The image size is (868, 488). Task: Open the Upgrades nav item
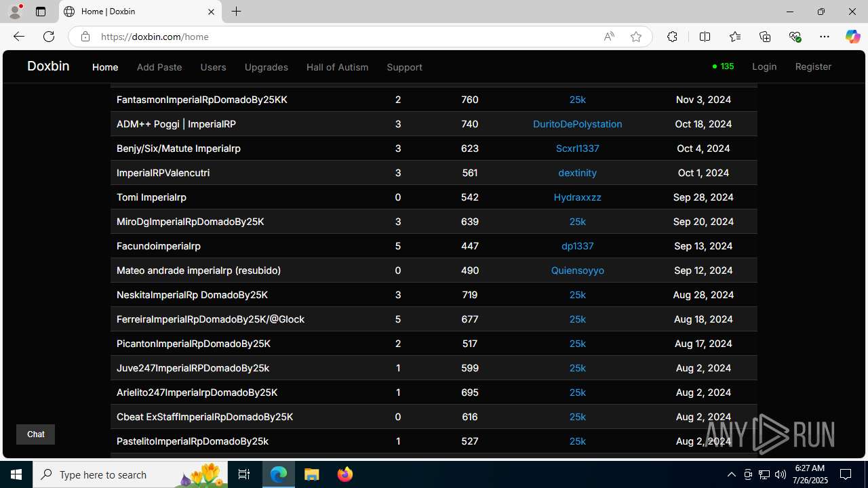pyautogui.click(x=267, y=67)
